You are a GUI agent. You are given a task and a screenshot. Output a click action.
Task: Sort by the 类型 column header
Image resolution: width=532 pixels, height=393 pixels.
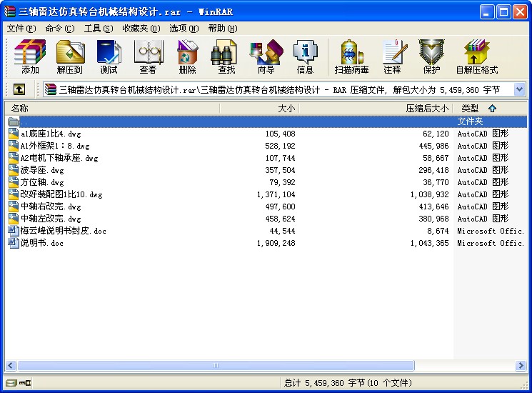[x=490, y=109]
